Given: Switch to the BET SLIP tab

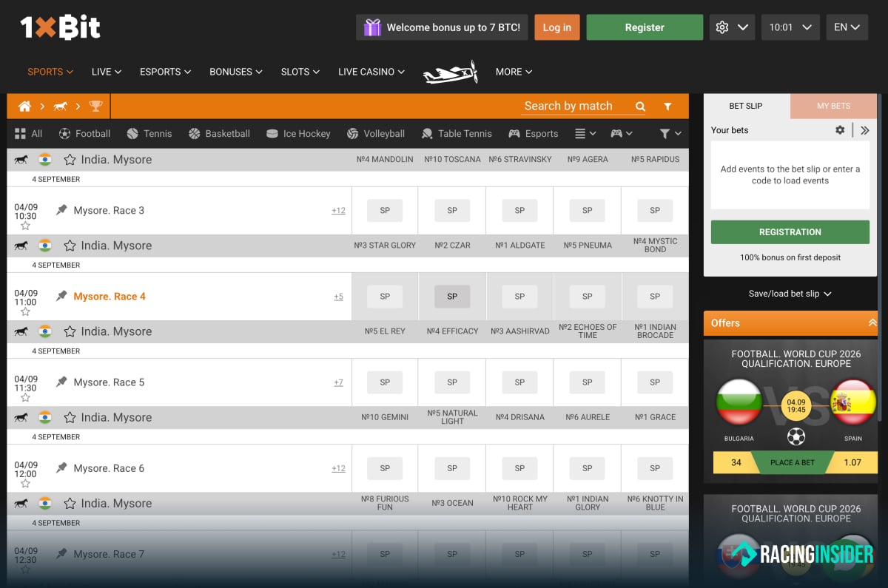Looking at the screenshot, I should (x=746, y=107).
